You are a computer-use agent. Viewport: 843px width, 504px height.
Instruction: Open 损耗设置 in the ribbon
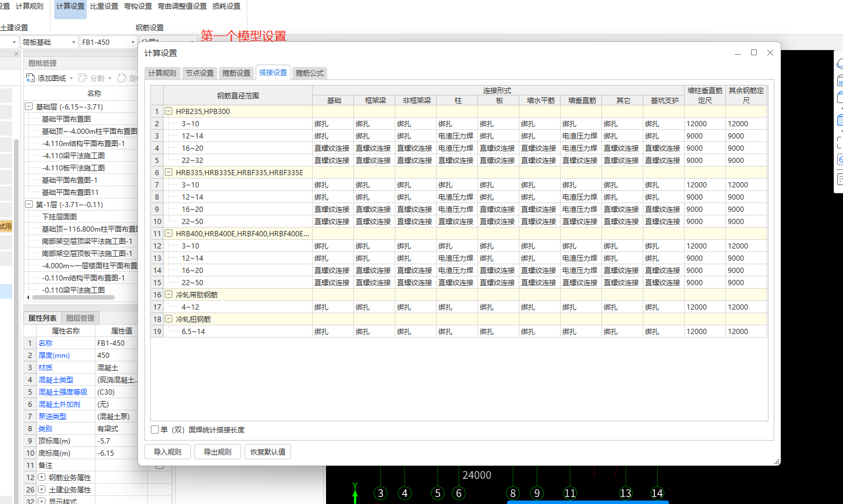click(x=226, y=6)
